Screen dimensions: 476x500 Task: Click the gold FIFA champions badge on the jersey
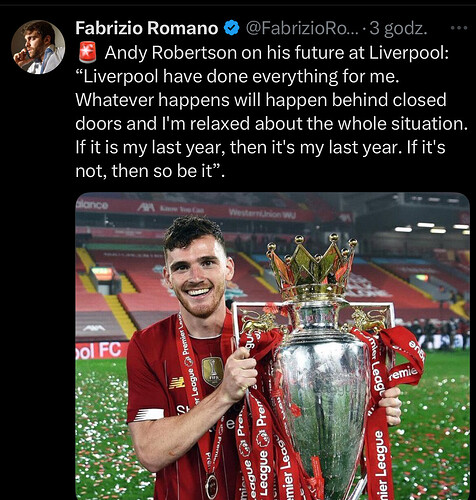[212, 371]
